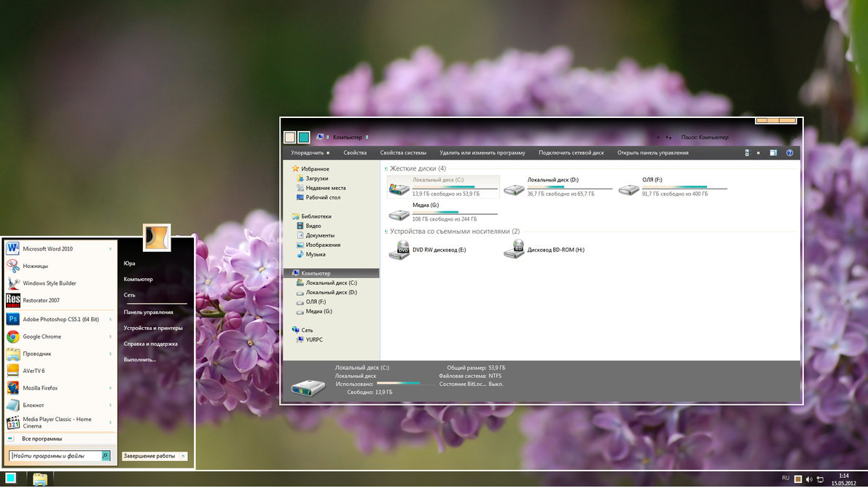Click the Завершение работы shutdown button
The width and height of the screenshot is (868, 488).
click(149, 456)
